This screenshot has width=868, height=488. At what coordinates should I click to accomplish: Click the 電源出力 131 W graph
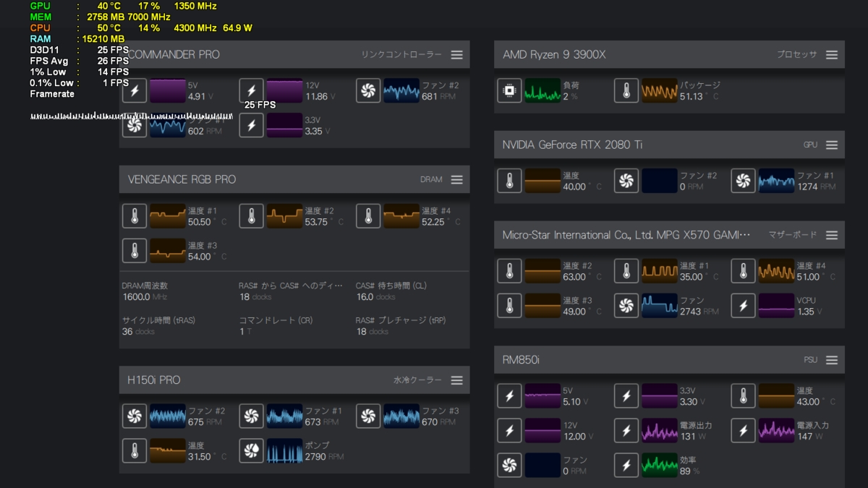click(660, 431)
